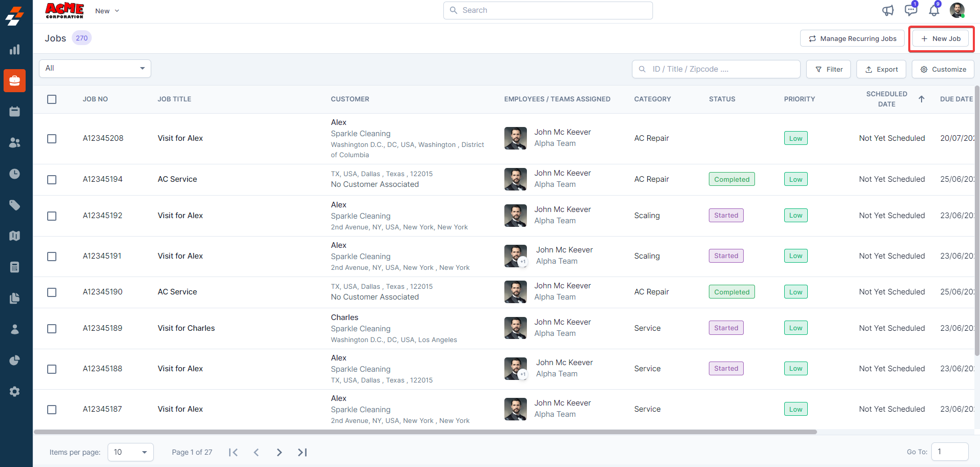Click Manage Recurring Jobs button
980x467 pixels.
(852, 39)
